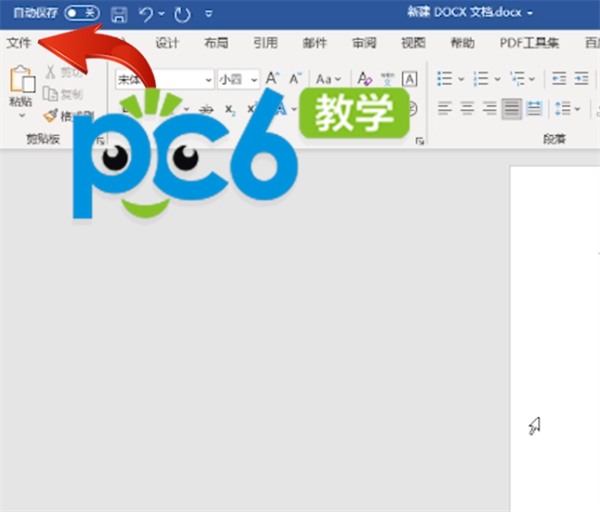Image resolution: width=600 pixels, height=512 pixels.
Task: Open the Font dialog launcher
Action: pos(420,141)
